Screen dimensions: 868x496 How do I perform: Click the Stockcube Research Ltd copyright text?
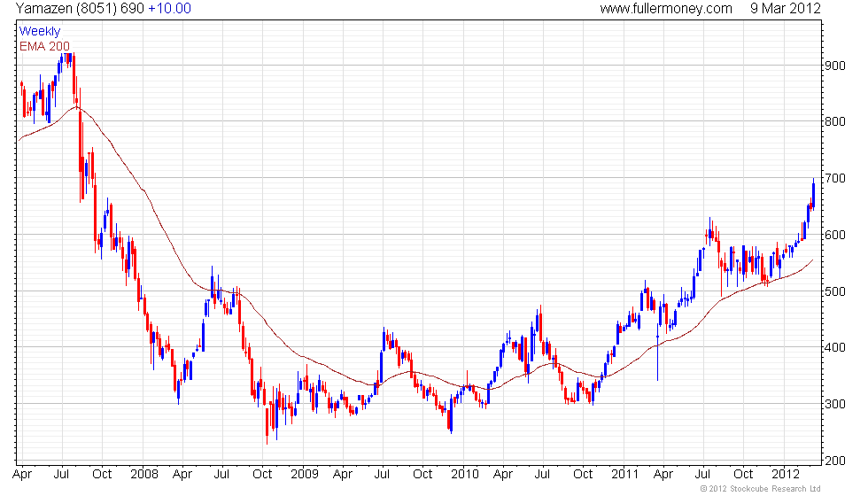point(760,488)
